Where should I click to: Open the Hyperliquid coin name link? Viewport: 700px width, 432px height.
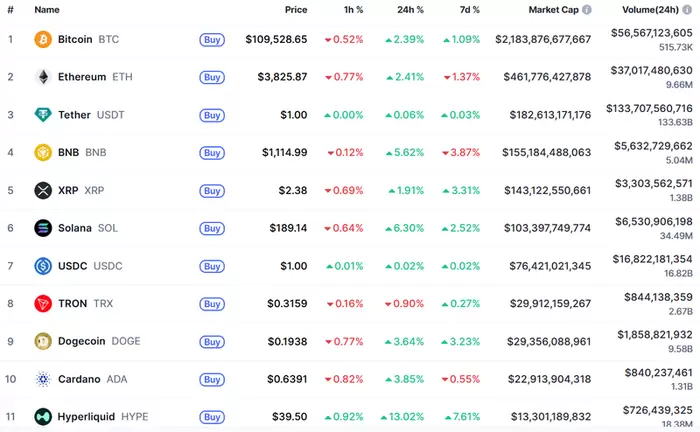[x=87, y=417]
